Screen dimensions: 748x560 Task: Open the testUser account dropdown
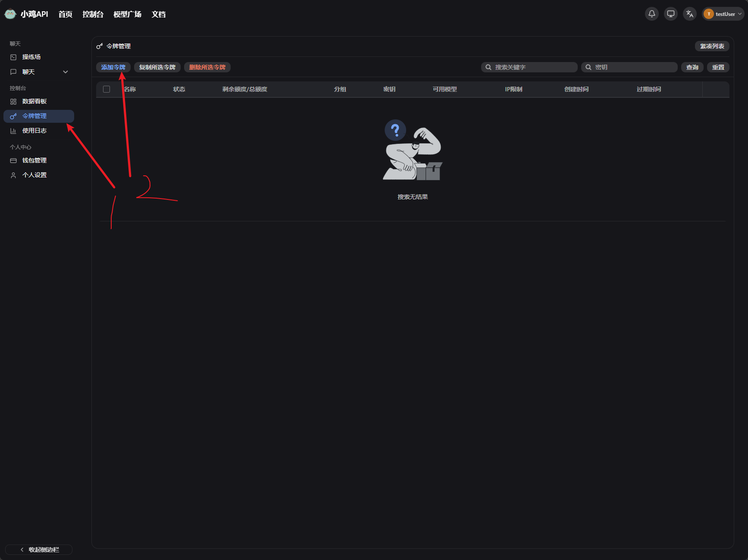[723, 14]
